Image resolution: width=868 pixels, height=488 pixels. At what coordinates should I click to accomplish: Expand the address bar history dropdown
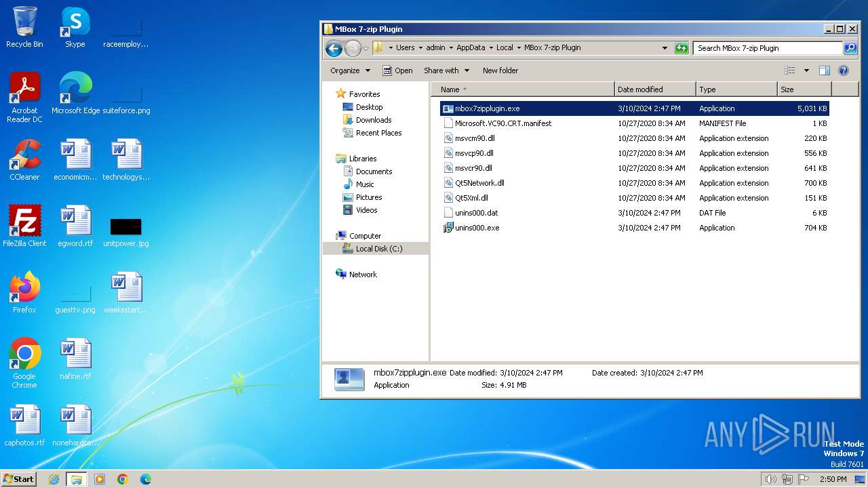pos(665,48)
